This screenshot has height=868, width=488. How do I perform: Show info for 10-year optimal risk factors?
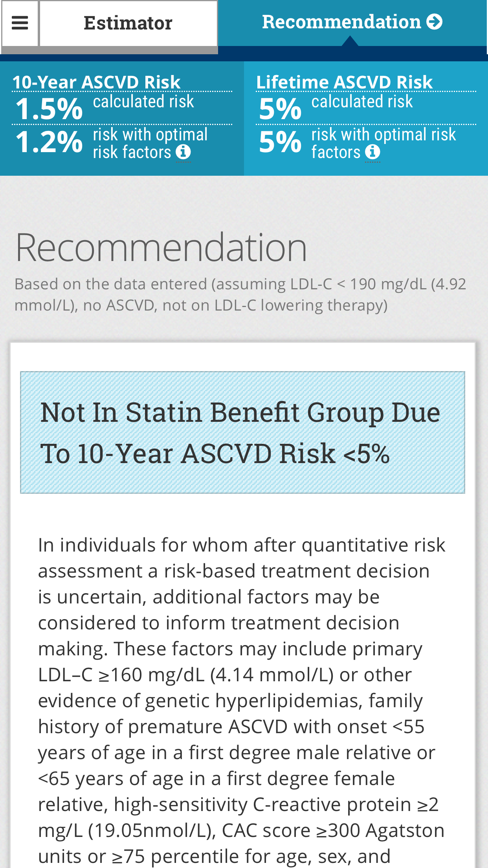pyautogui.click(x=183, y=152)
